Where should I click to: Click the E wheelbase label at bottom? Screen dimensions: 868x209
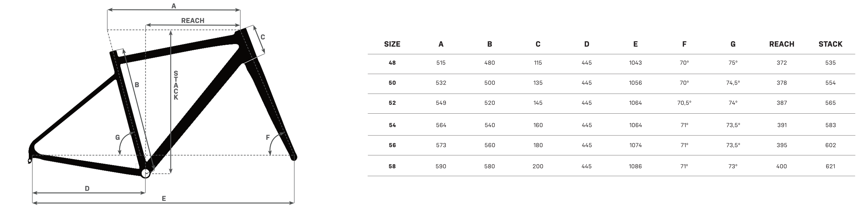[164, 198]
